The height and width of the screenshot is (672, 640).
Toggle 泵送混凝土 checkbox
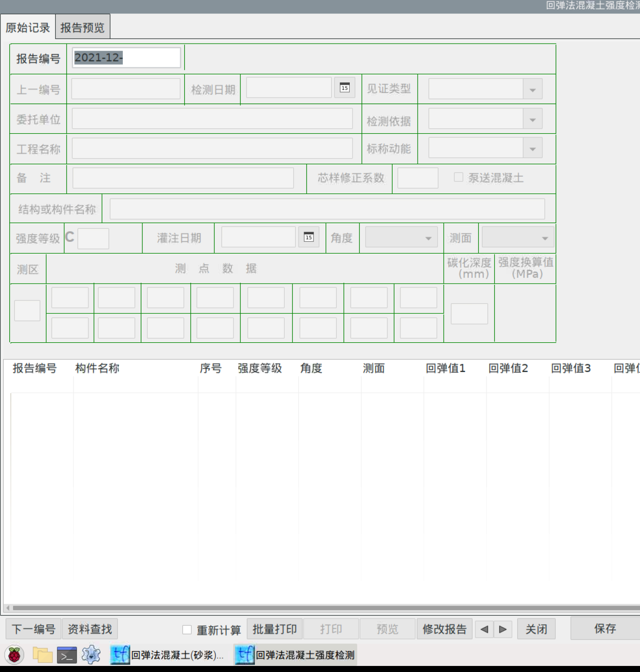[x=459, y=177]
